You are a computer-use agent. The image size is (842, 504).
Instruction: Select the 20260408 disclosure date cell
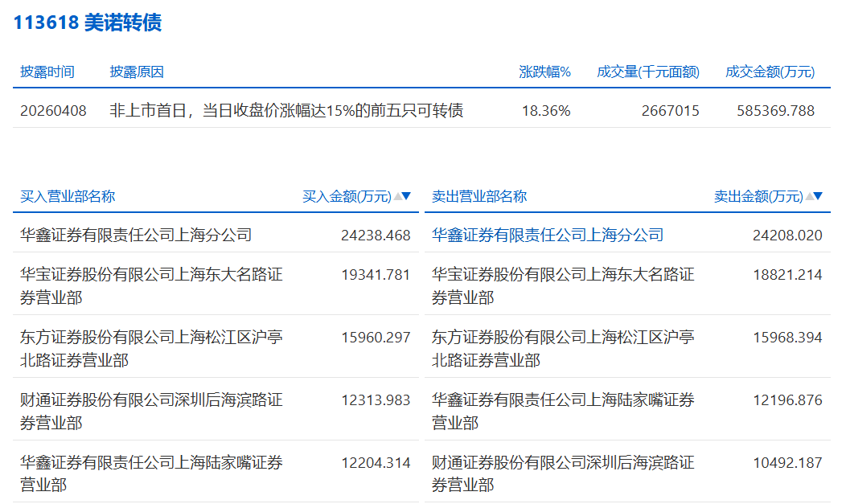pyautogui.click(x=53, y=110)
